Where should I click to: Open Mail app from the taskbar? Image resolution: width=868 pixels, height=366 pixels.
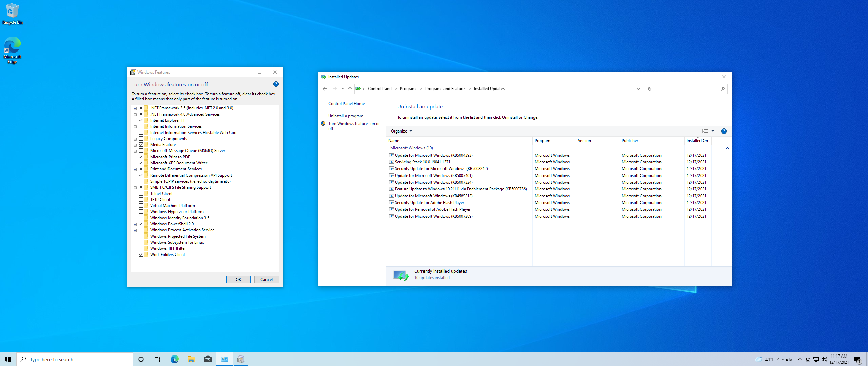tap(208, 359)
